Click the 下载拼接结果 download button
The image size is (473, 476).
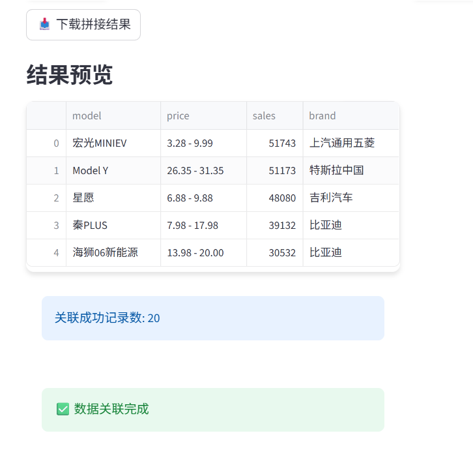coord(83,25)
